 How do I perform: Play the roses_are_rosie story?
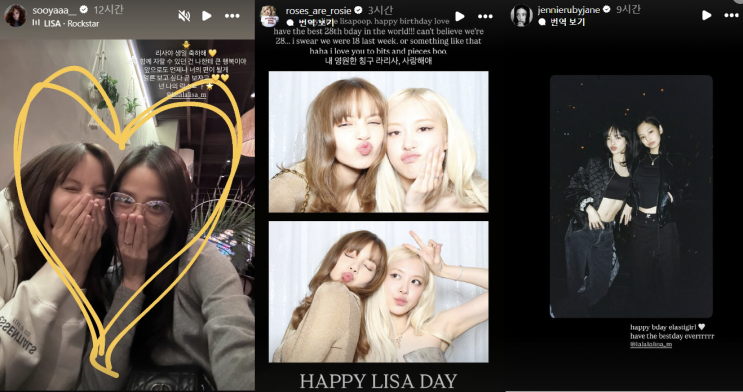[460, 16]
